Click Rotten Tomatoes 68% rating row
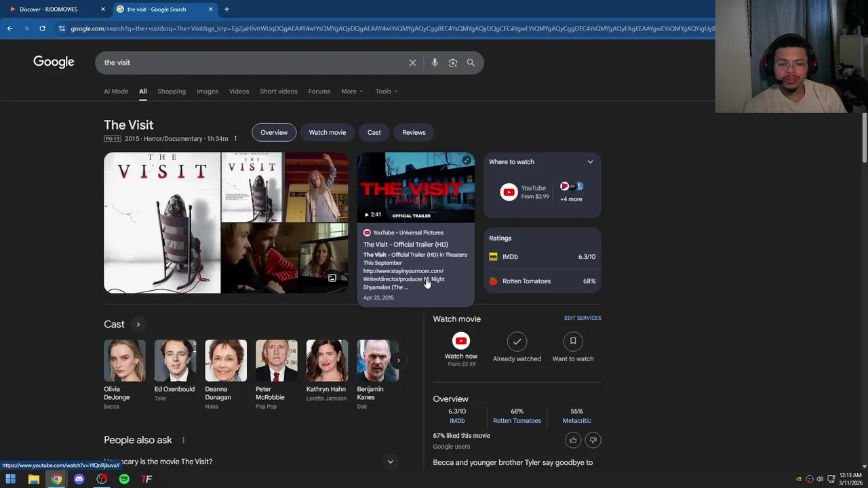Image resolution: width=868 pixels, height=488 pixels. [542, 281]
